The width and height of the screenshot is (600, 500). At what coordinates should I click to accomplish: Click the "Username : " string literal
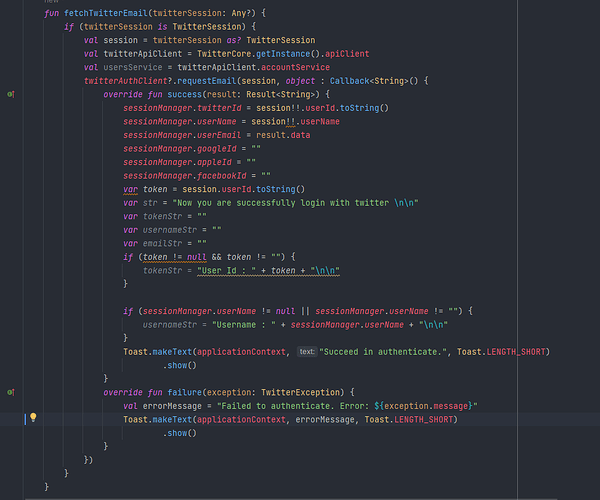coord(244,325)
